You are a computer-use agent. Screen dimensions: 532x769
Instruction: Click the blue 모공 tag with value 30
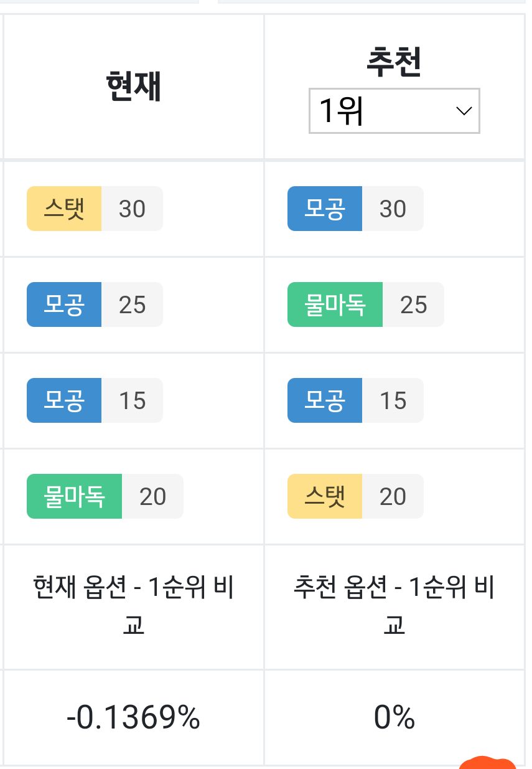point(325,209)
